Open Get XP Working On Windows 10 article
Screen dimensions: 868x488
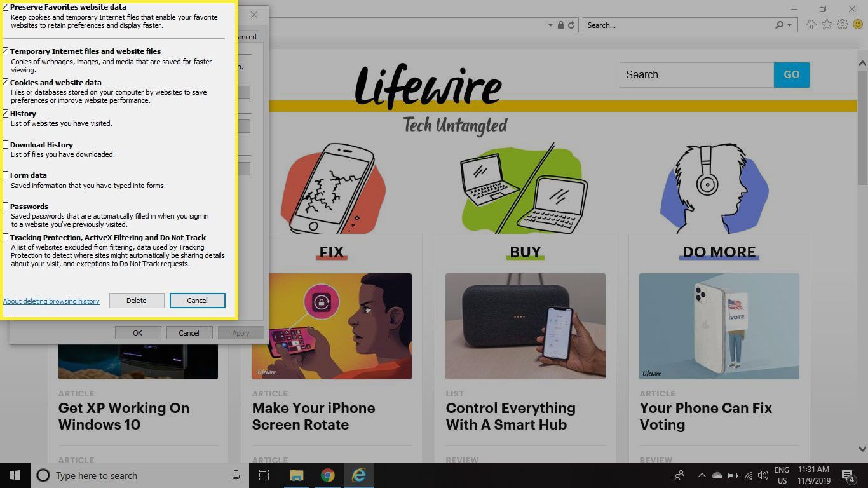[x=124, y=416]
